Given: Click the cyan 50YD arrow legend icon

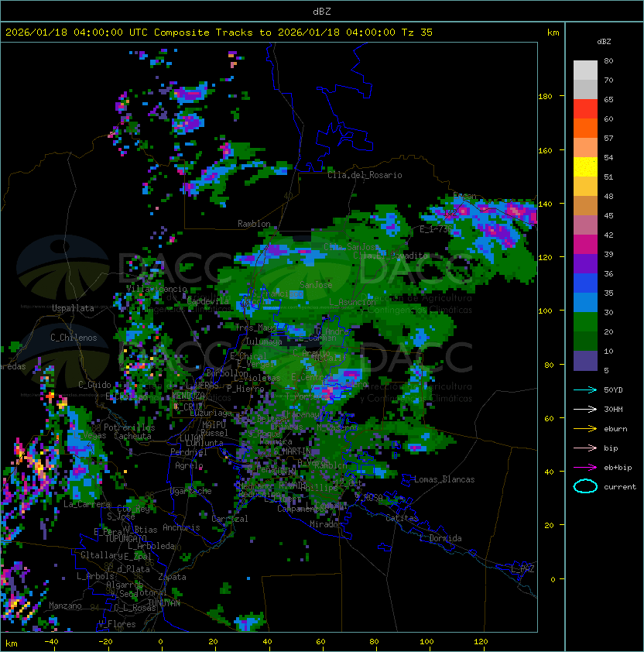Looking at the screenshot, I should point(585,390).
